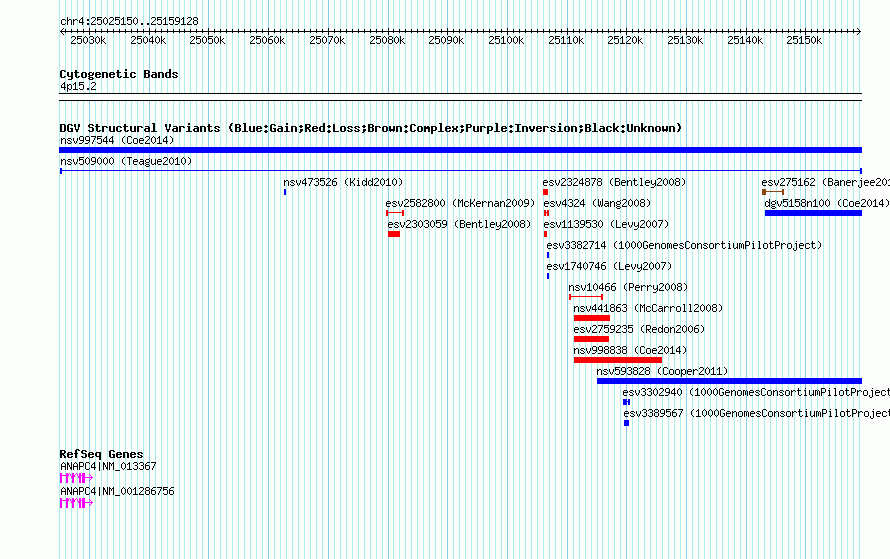Open the ANAPC4|NM_013367 gene label
This screenshot has width=890, height=559.
tap(108, 466)
